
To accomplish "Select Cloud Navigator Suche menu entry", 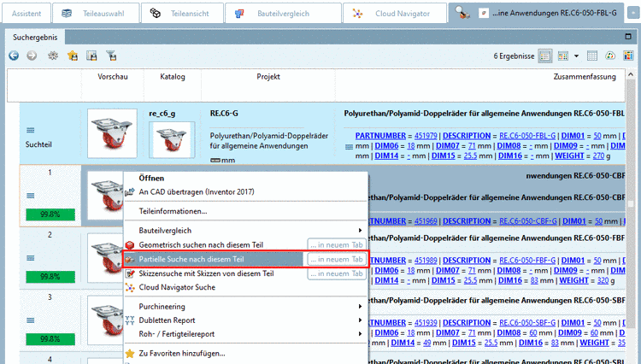I will 245,287.
